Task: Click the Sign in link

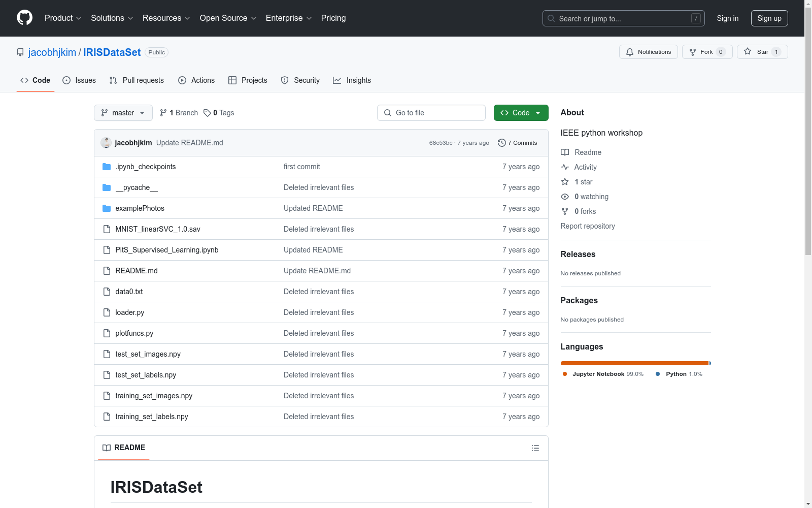Action: point(728,18)
